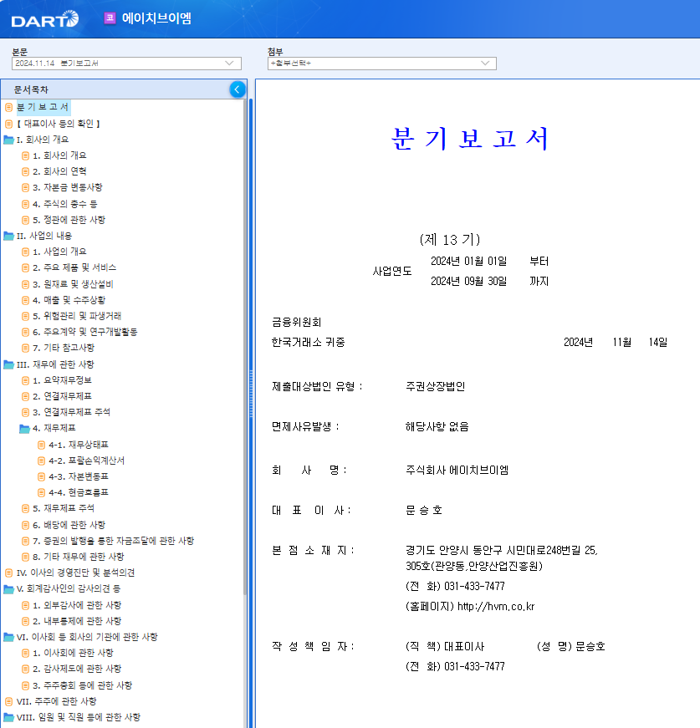Click the panel splitter grip handle
This screenshot has width=700, height=728.
(251, 394)
